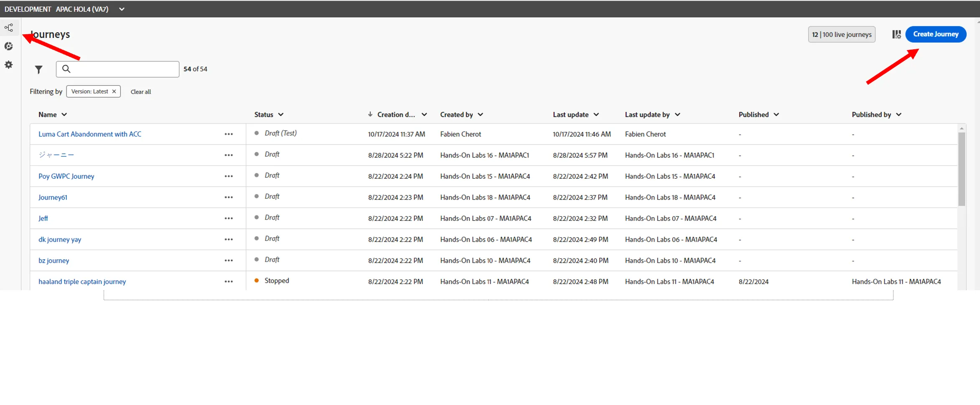Open the Published by column menu
Image resolution: width=980 pixels, height=405 pixels.
click(x=899, y=114)
